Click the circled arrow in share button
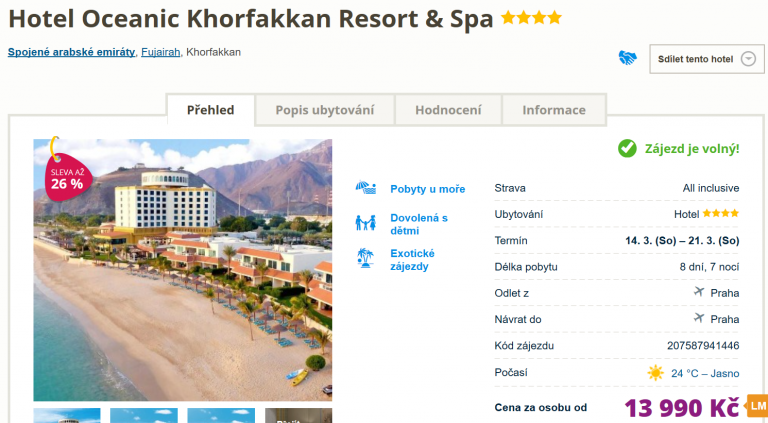 (x=748, y=59)
